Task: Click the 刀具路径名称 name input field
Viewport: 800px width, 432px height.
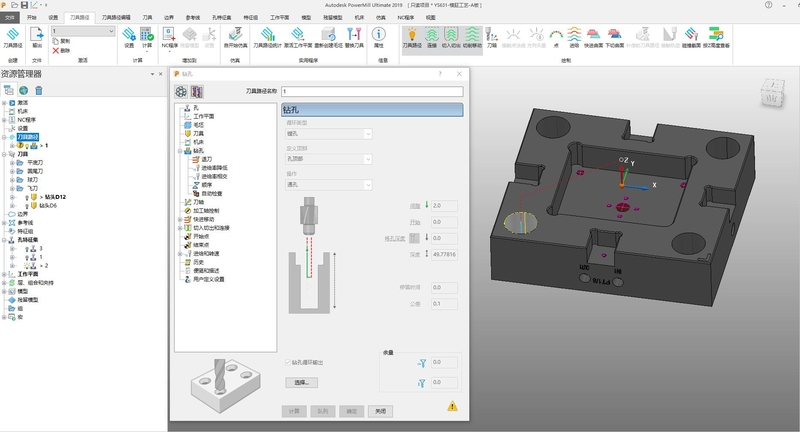Action: click(372, 91)
